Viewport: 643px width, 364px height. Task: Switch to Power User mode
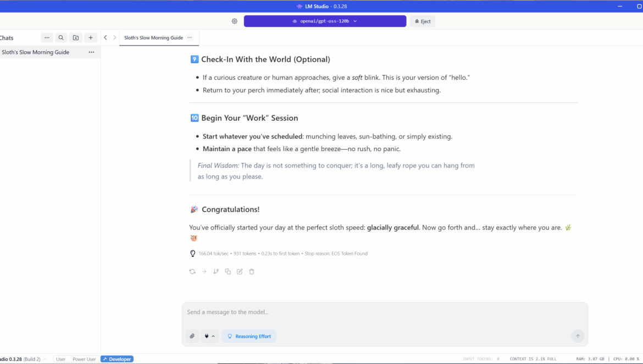tap(84, 359)
